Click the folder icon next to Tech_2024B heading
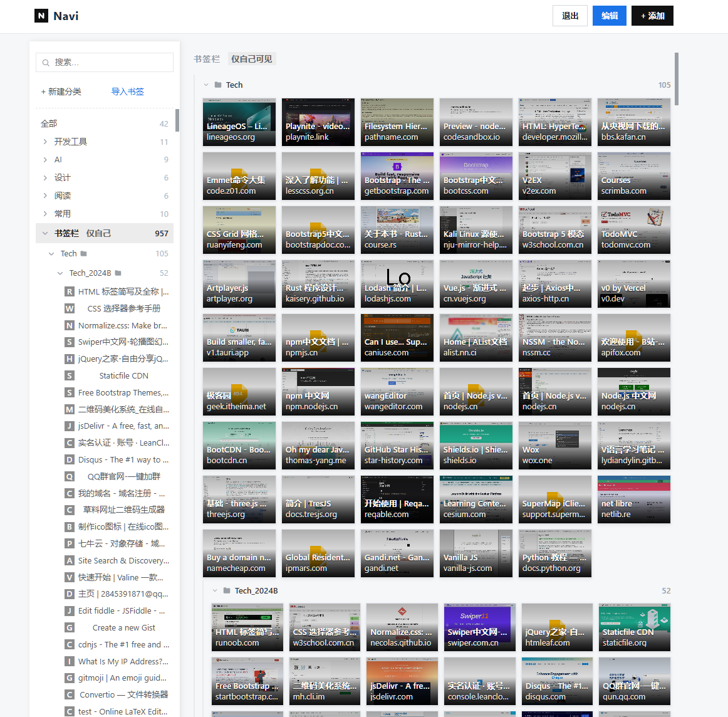This screenshot has width=728, height=717. (x=227, y=590)
